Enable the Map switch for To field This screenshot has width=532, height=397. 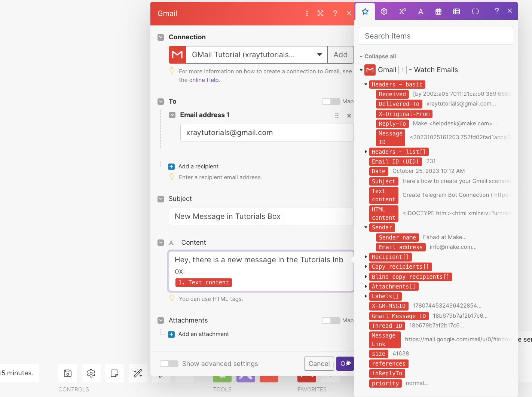coord(331,101)
